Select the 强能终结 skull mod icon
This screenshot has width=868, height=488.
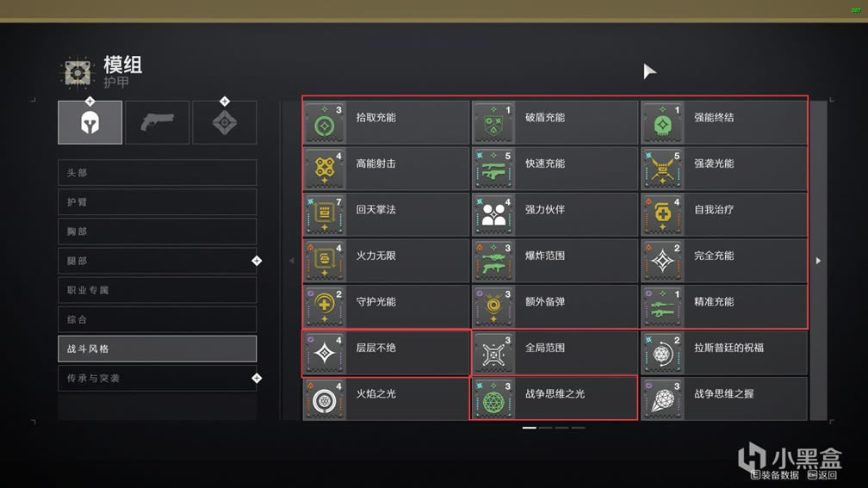(x=663, y=122)
